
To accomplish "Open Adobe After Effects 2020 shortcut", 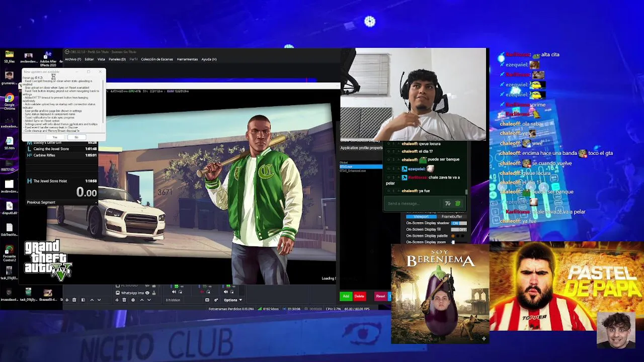I will click(48, 59).
